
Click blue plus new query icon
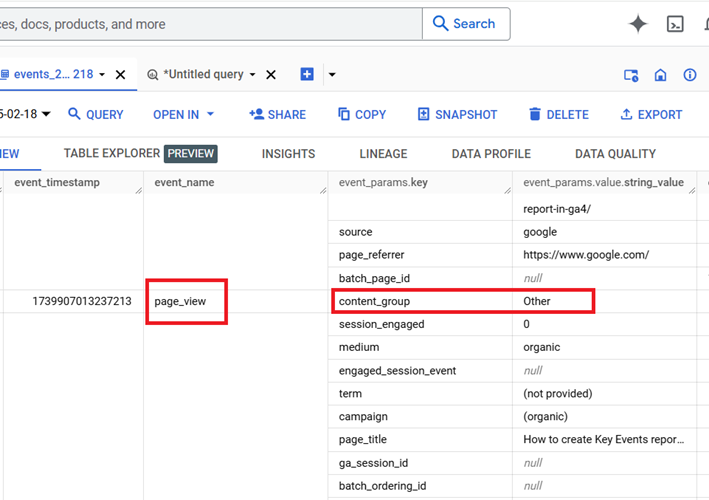point(307,74)
